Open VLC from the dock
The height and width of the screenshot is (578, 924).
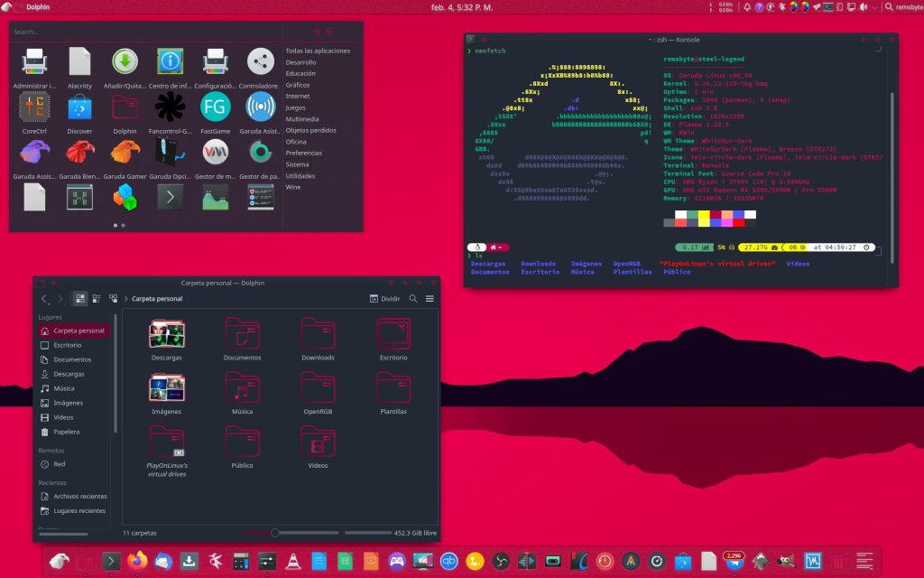coord(293,561)
